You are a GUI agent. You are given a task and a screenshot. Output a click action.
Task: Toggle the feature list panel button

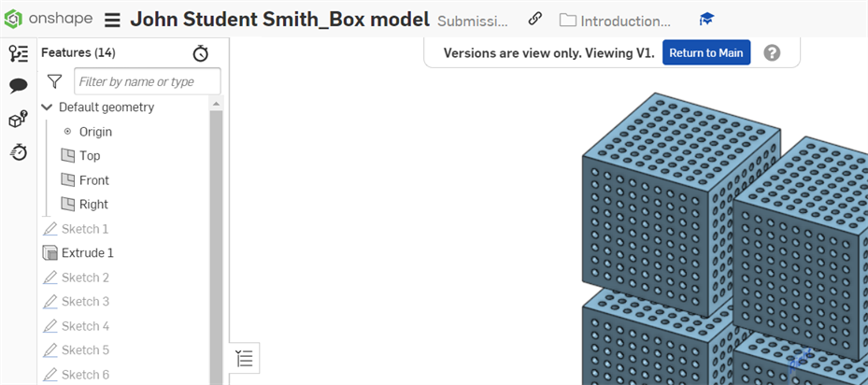click(x=244, y=358)
